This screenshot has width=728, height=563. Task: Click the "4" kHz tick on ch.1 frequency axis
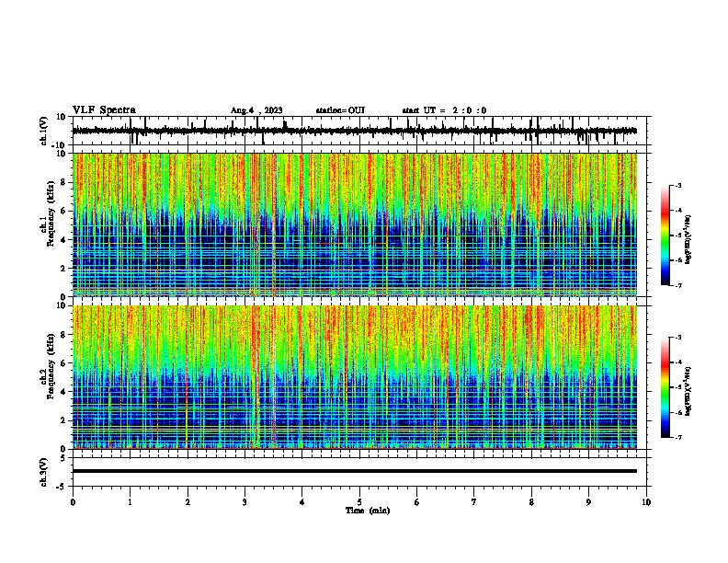(64, 240)
